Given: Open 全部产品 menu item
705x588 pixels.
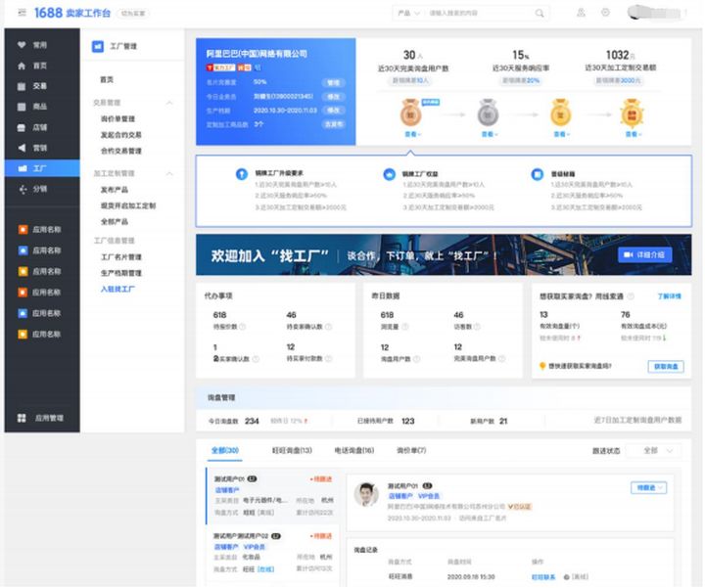Looking at the screenshot, I should point(115,222).
